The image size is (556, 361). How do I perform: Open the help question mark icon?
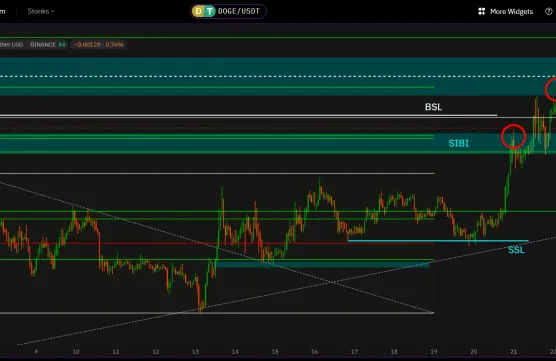[x=549, y=12]
